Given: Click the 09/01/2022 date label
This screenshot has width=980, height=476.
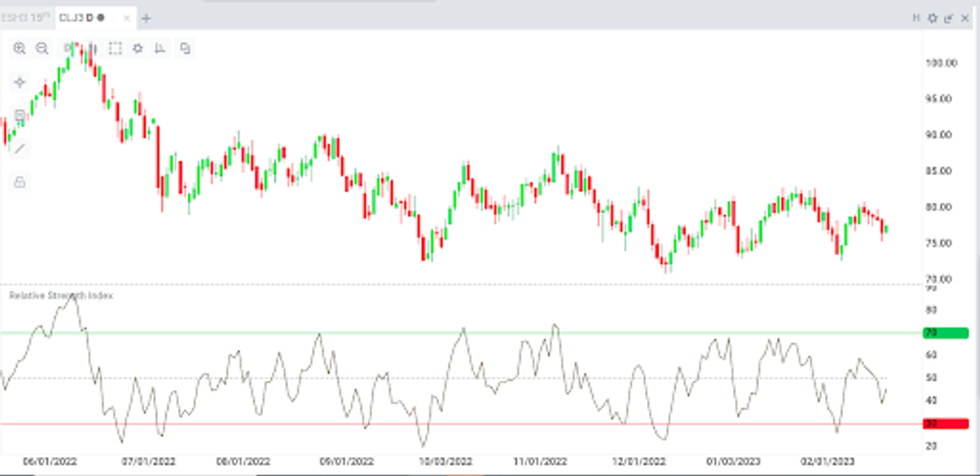Looking at the screenshot, I should coord(347,461).
